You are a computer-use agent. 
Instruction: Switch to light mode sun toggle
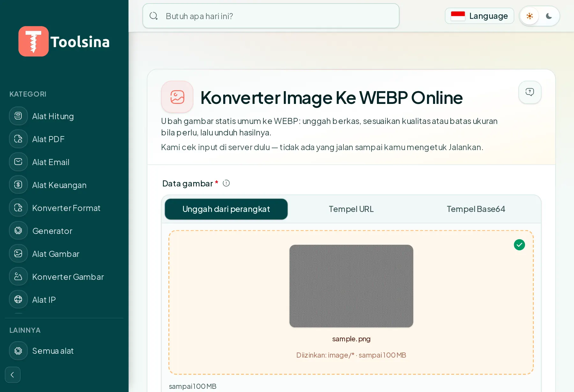coord(530,16)
